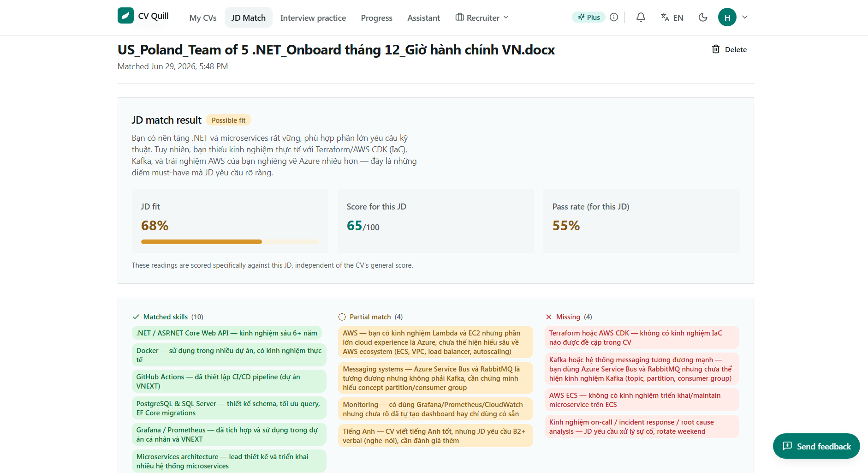Click the Possible fit badge
The image size is (868, 473).
tap(228, 120)
